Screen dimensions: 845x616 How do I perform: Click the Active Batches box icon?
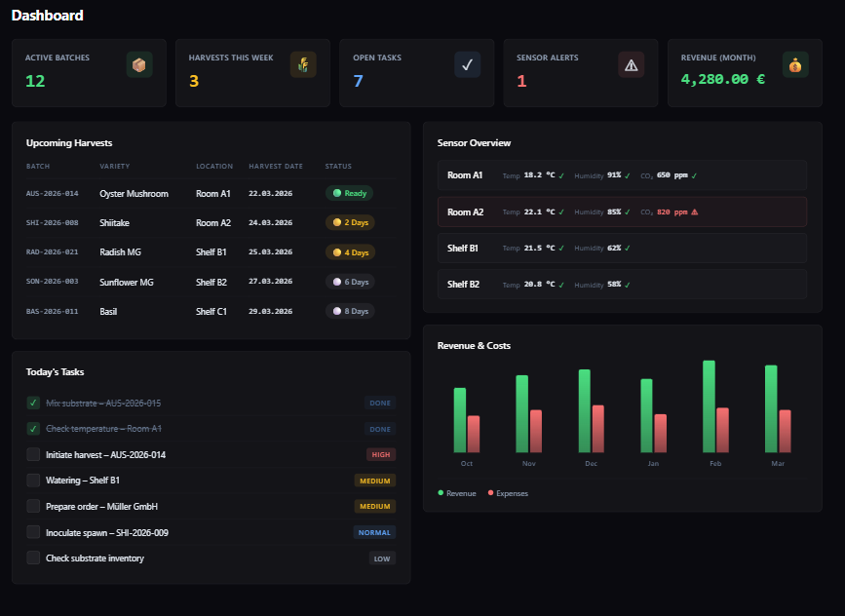(139, 65)
